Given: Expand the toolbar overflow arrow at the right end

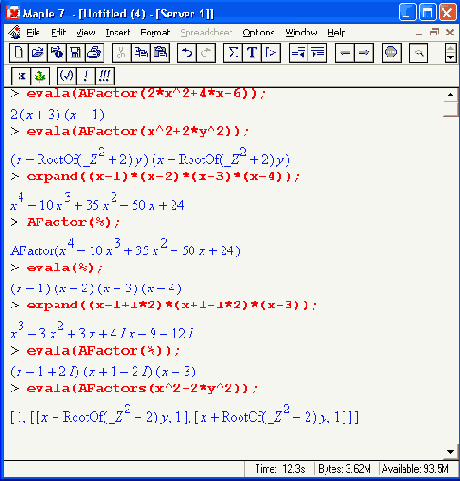Looking at the screenshot, I should click(450, 53).
